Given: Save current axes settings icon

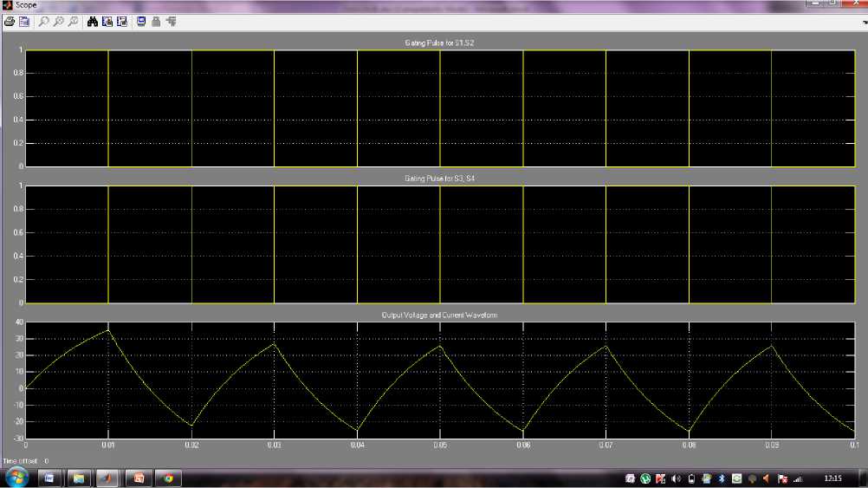Looking at the screenshot, I should click(107, 21).
